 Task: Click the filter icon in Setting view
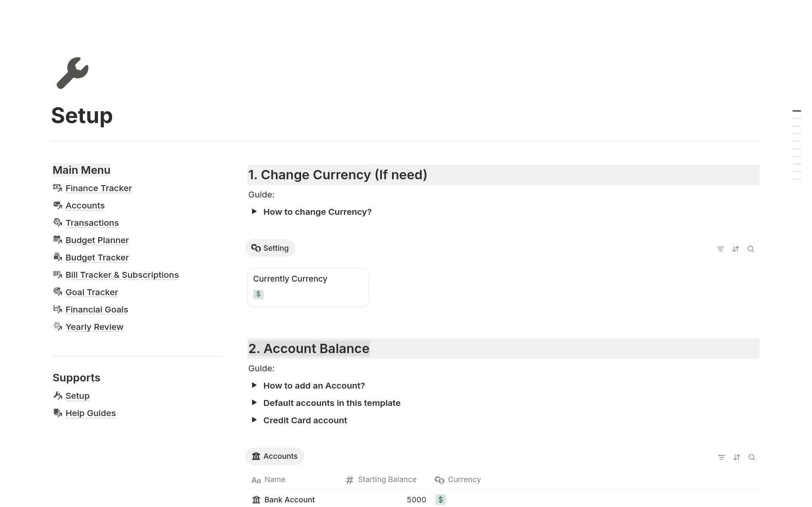[x=720, y=249]
